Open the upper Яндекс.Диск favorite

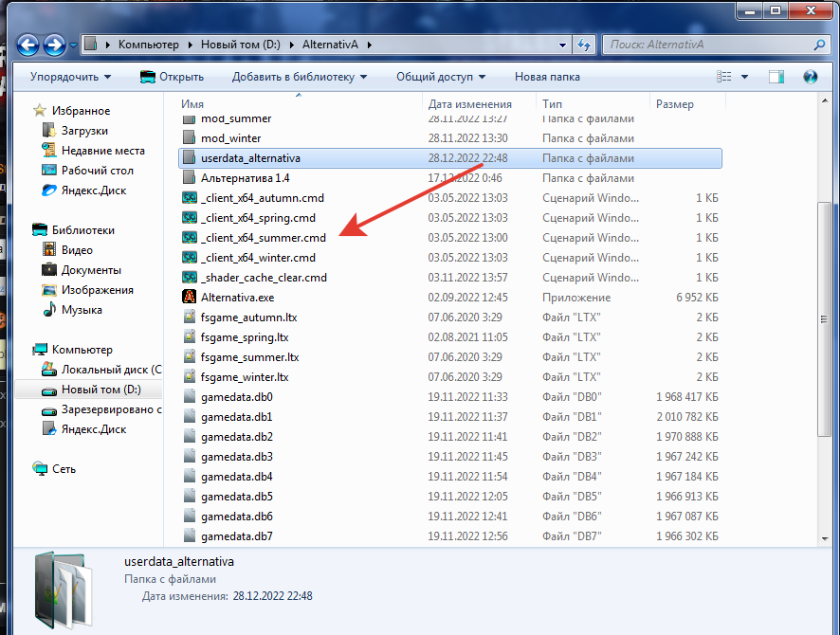94,190
